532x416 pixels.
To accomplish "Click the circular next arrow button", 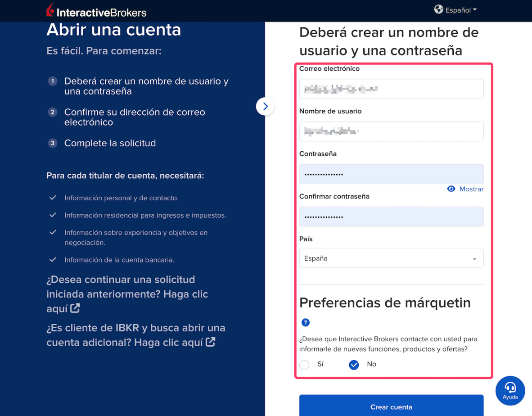I will (265, 107).
